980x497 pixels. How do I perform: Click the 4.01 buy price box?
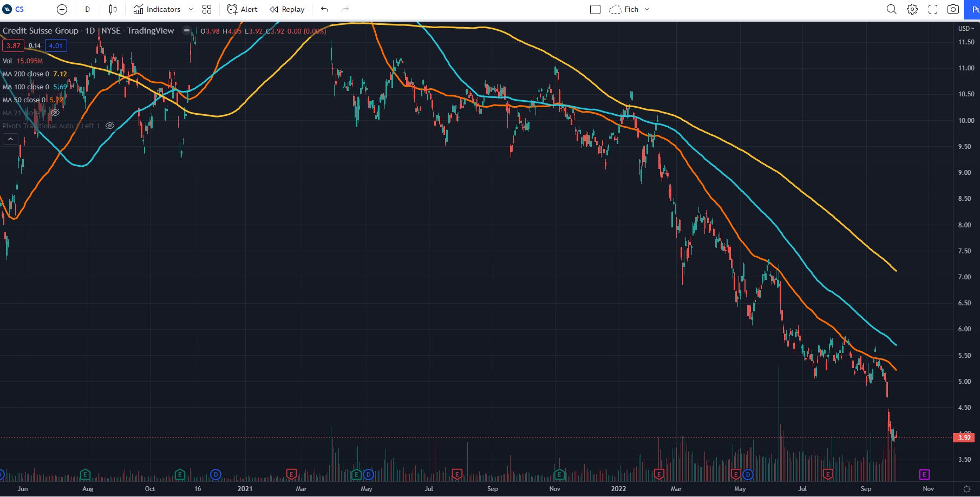(56, 45)
